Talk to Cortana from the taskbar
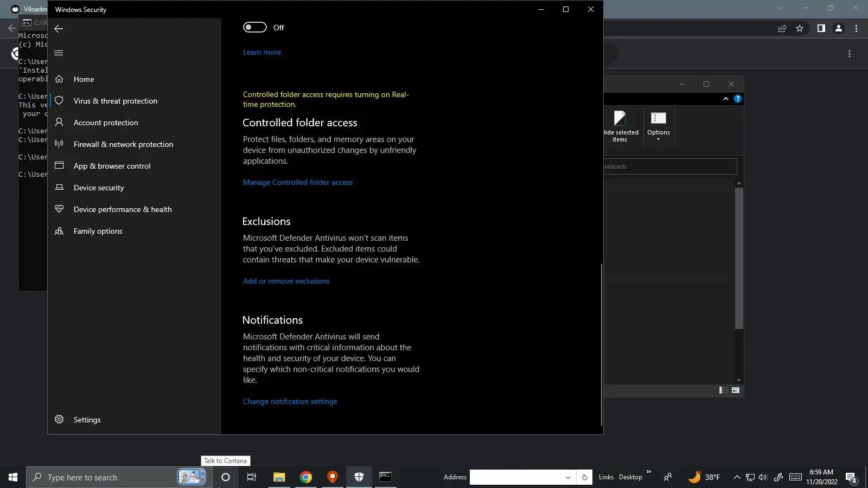Image resolution: width=868 pixels, height=488 pixels. [x=226, y=477]
